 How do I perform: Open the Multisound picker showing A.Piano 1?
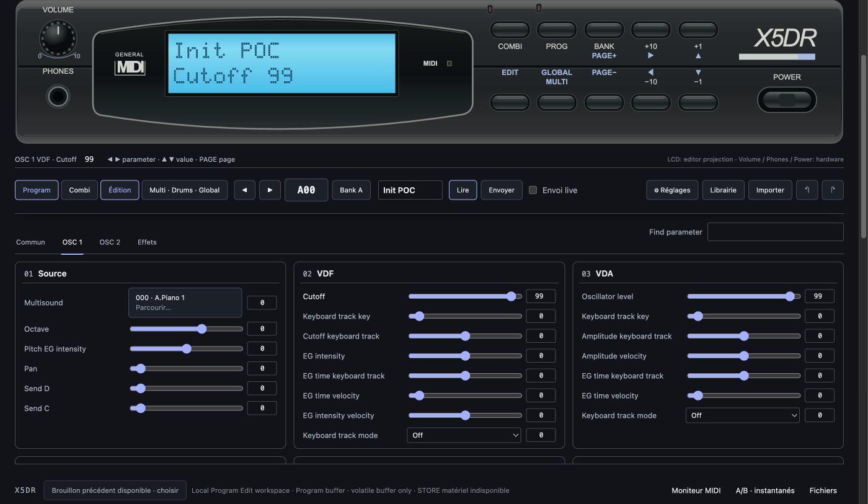tap(185, 303)
